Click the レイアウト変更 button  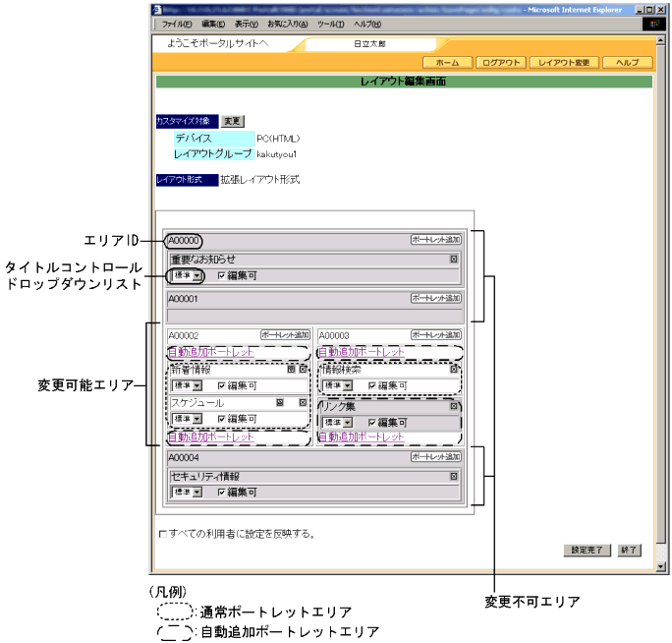click(564, 63)
